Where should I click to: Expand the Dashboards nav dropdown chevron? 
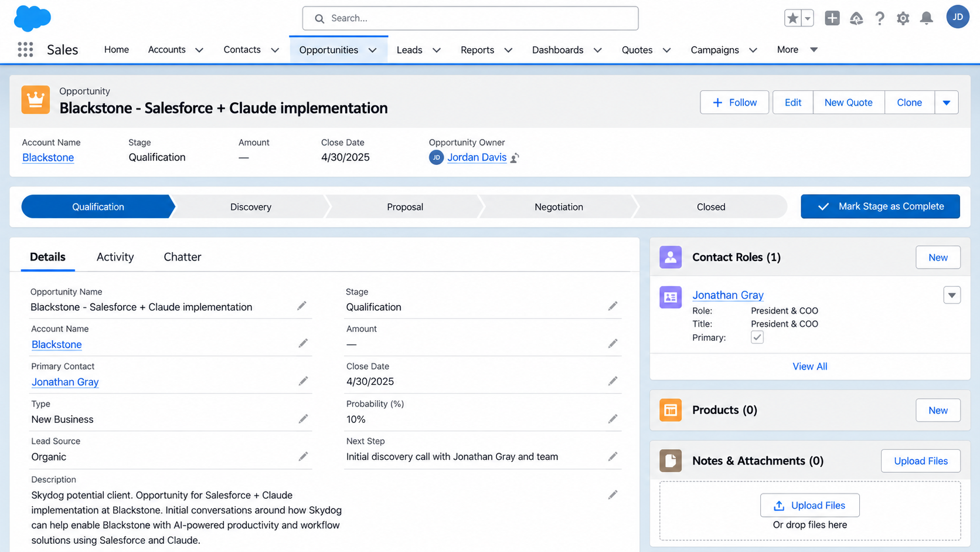(x=598, y=50)
